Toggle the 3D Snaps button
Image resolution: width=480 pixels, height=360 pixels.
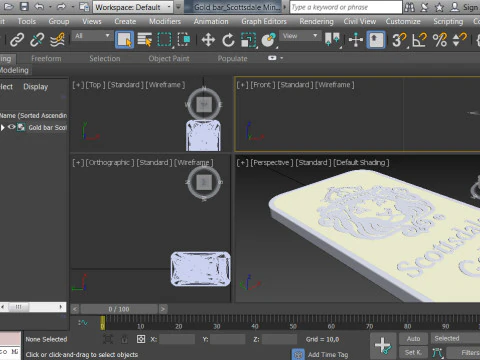(399, 40)
